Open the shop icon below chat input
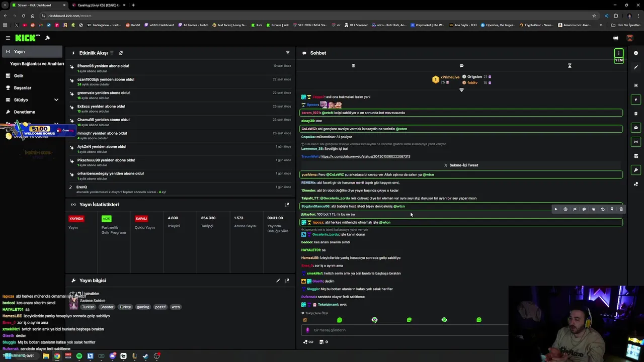The image size is (644, 362). click(x=321, y=342)
